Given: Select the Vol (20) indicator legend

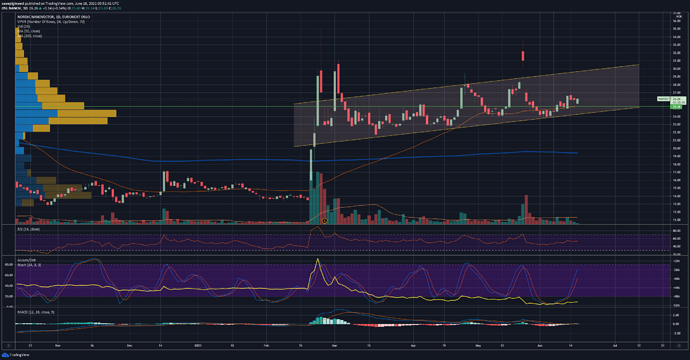Looking at the screenshot, I should click(23, 26).
